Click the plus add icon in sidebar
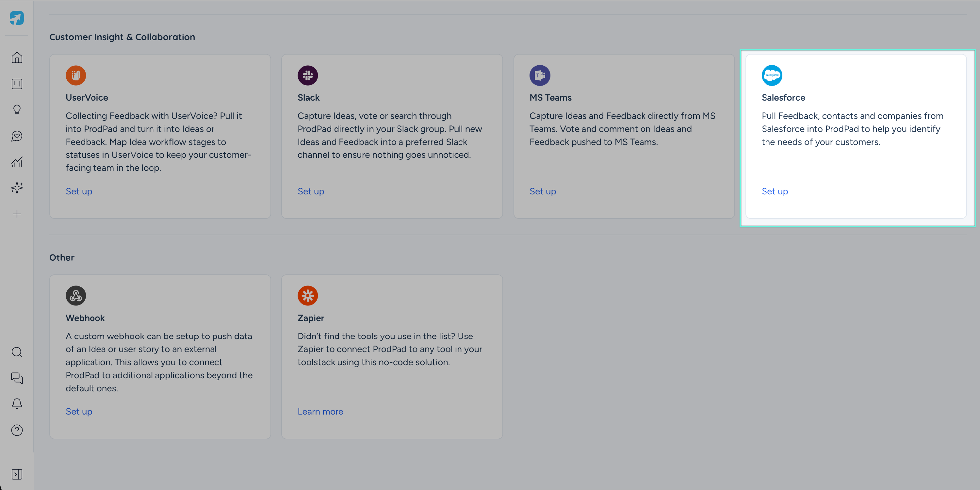The height and width of the screenshot is (490, 980). (17, 214)
